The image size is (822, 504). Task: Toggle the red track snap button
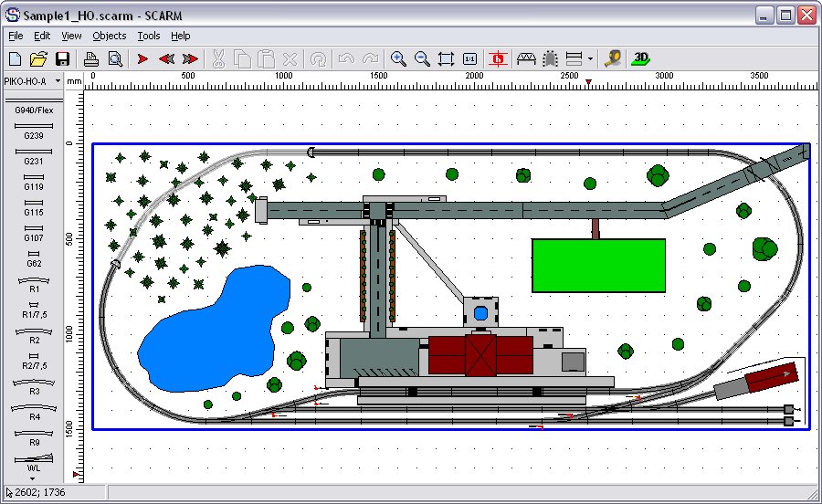(x=498, y=58)
